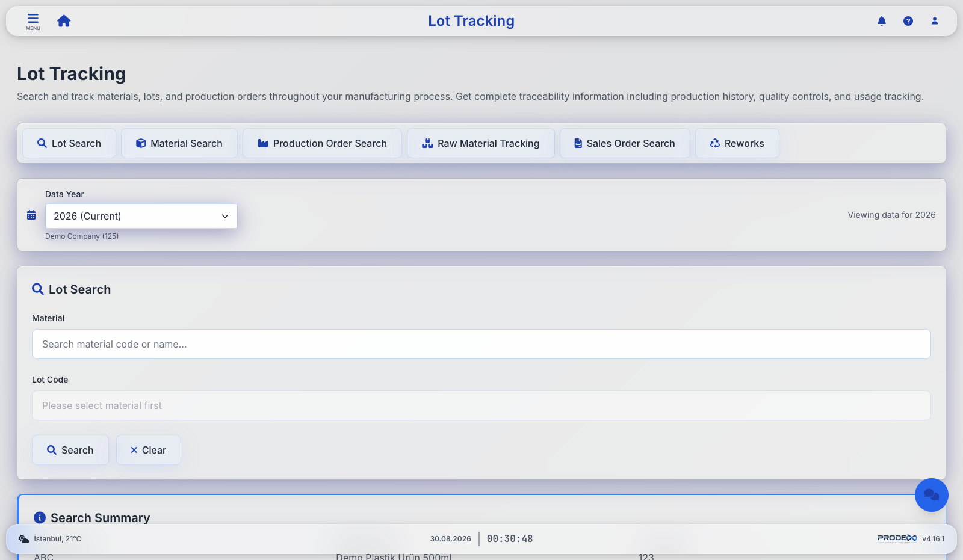963x560 pixels.
Task: Click the Clear button
Action: click(149, 450)
